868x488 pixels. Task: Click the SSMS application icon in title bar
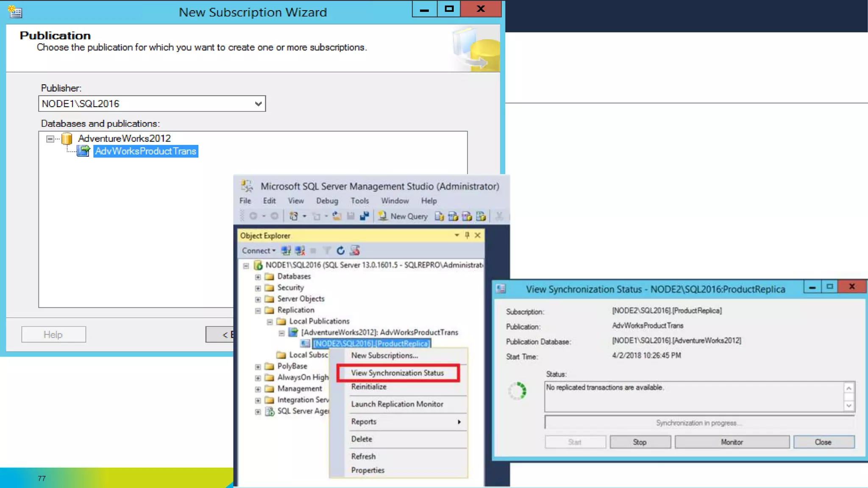(x=247, y=186)
